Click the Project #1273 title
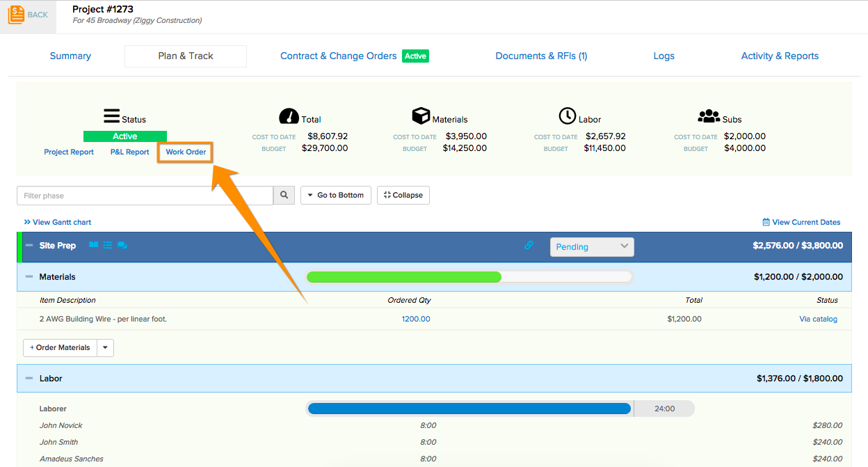The image size is (868, 467). click(103, 9)
